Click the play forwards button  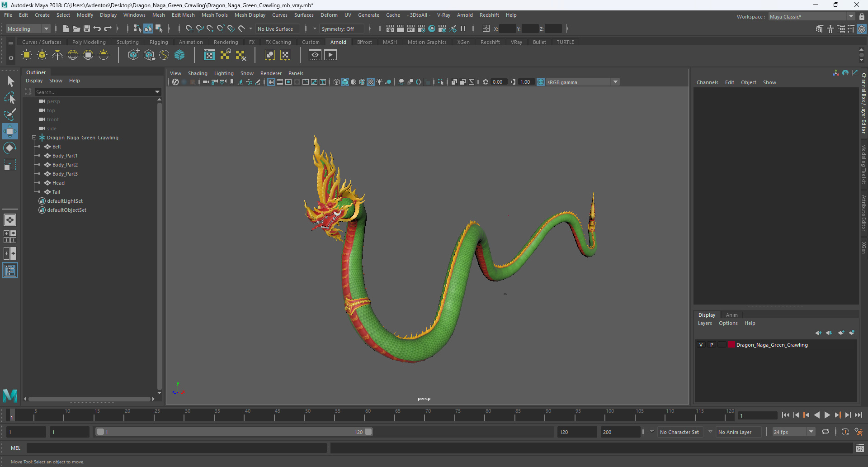click(x=827, y=415)
